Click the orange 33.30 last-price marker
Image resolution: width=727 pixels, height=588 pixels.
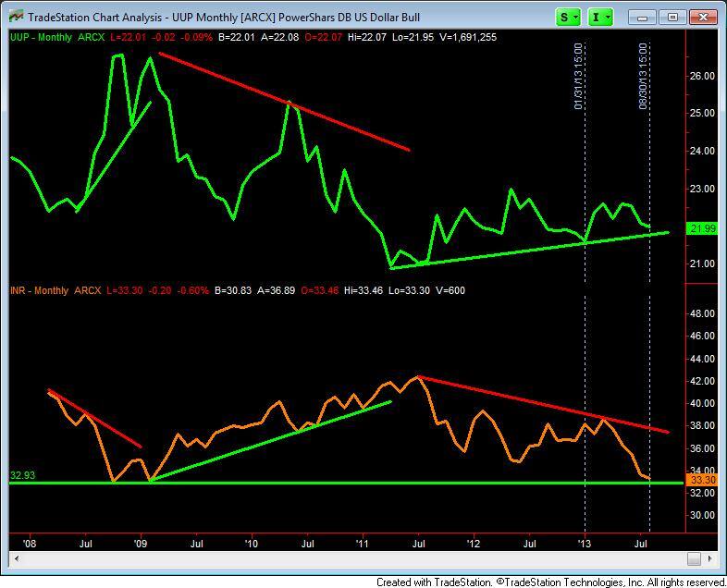703,479
